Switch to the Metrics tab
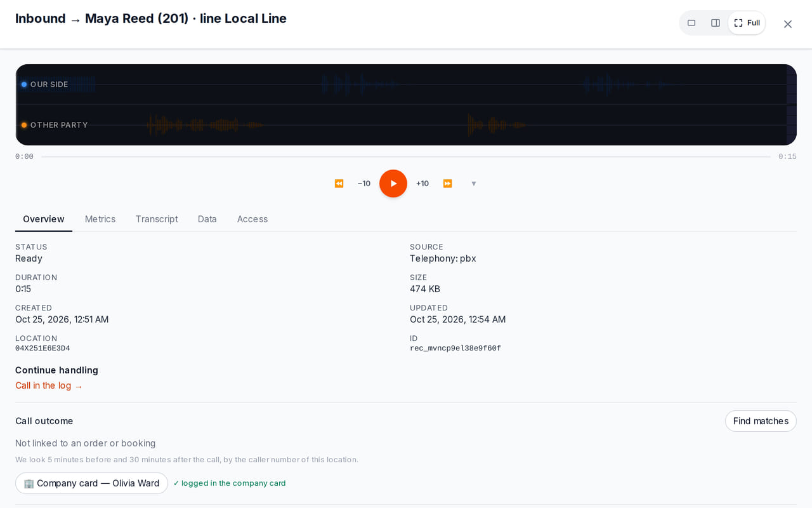This screenshot has width=812, height=508. click(x=100, y=219)
